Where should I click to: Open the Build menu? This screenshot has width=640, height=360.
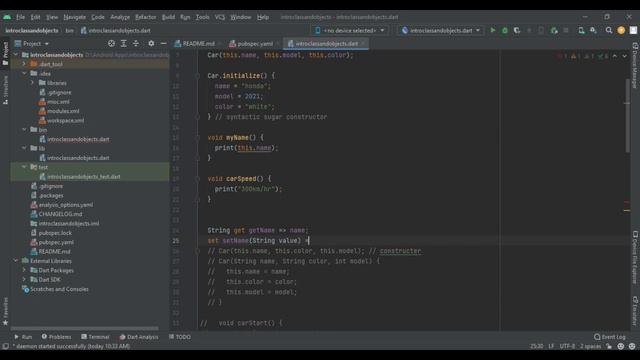pyautogui.click(x=168, y=17)
